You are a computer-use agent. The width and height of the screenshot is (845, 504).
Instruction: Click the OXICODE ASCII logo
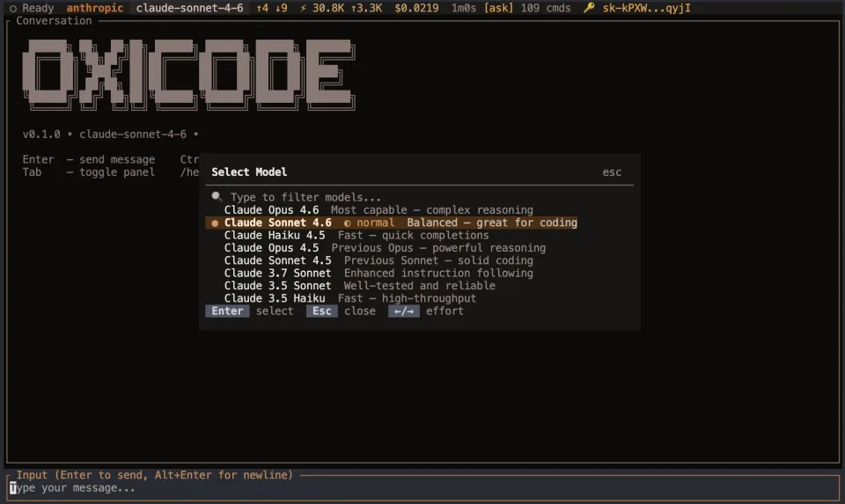click(188, 74)
